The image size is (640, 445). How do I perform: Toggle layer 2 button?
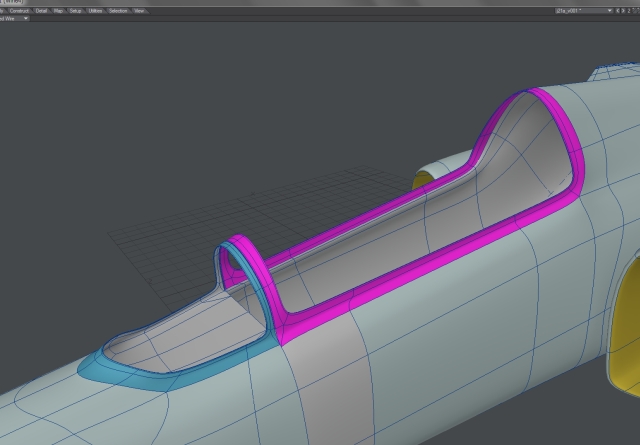(x=629, y=11)
